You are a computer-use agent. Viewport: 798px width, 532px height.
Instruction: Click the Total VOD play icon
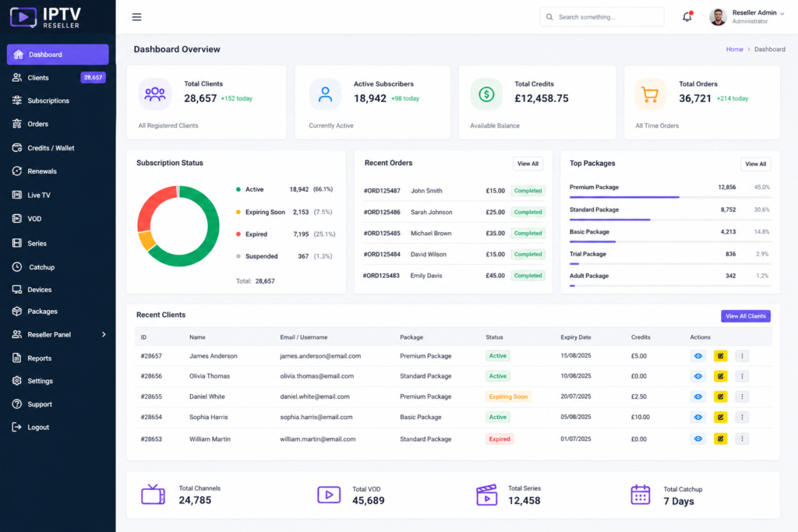(329, 495)
